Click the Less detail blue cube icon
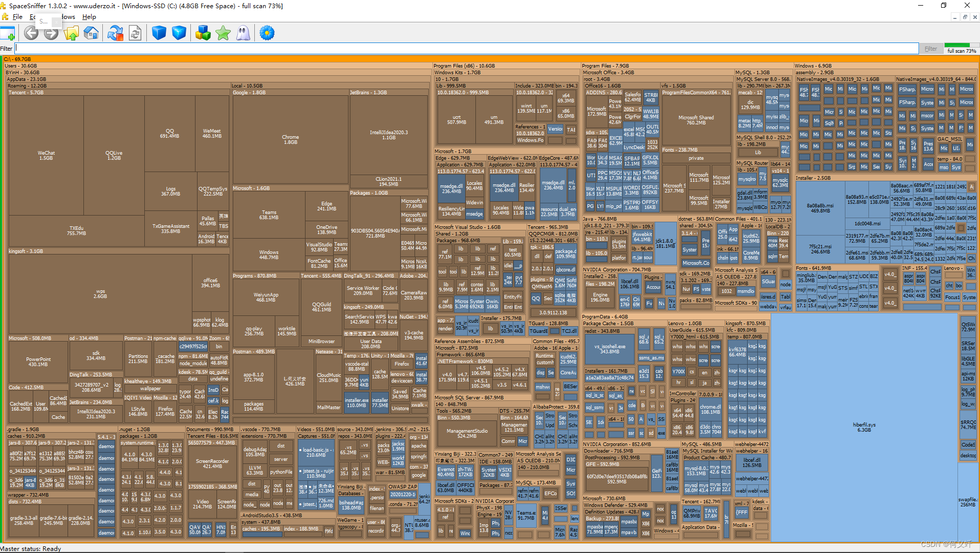The image size is (980, 553). click(x=159, y=33)
